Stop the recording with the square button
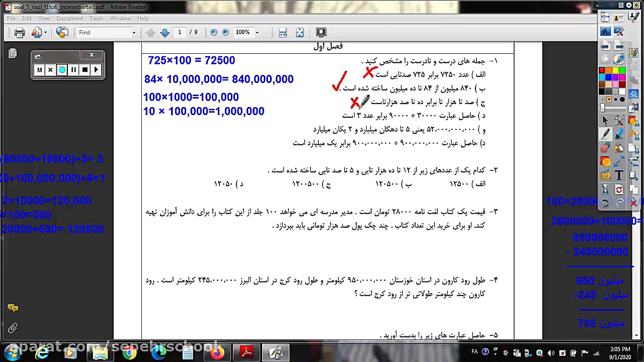The height and width of the screenshot is (362, 644). 85,69
